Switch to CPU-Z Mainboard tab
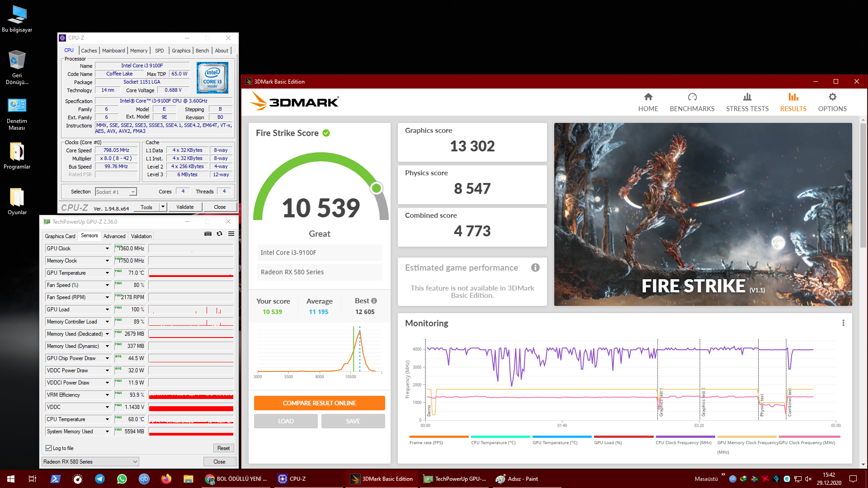The height and width of the screenshot is (488, 868). 113,51
